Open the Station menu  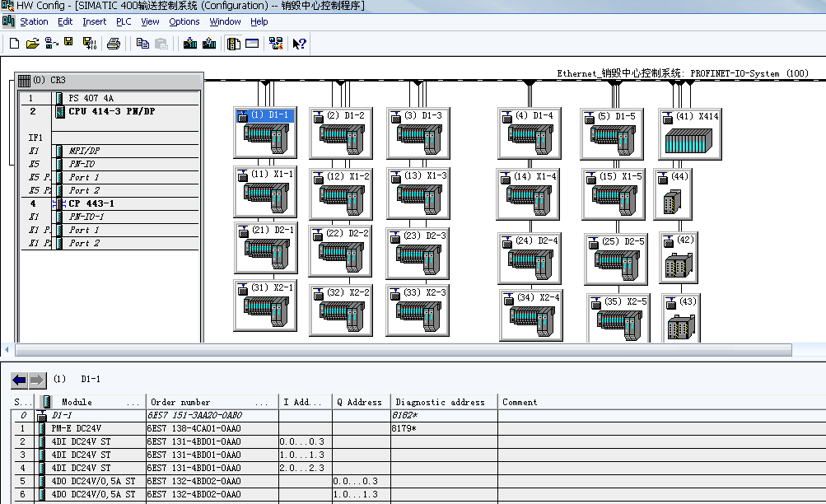coord(34,21)
